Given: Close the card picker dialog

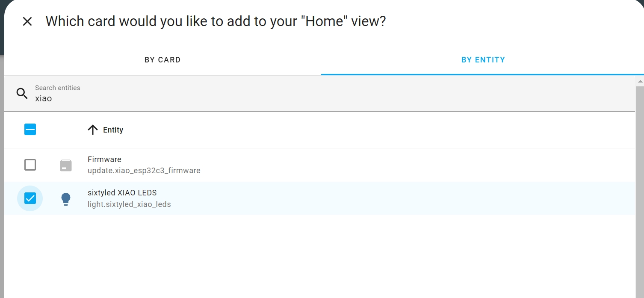Looking at the screenshot, I should pos(27,21).
